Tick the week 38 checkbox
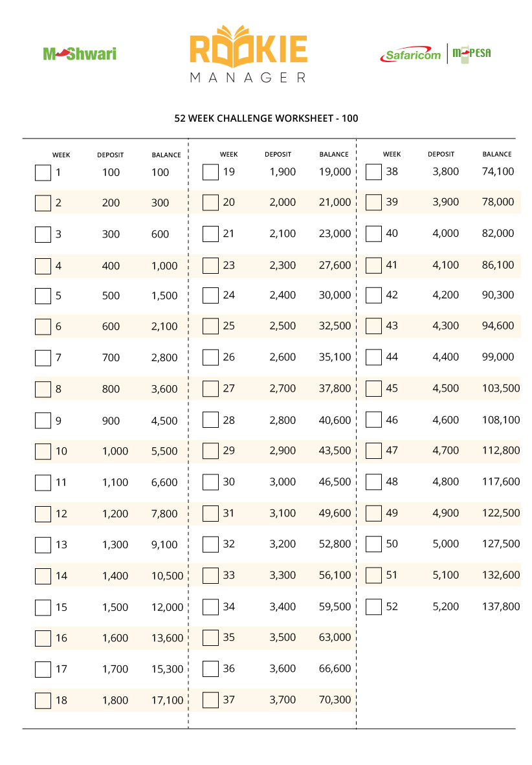Viewport: 532px width, 765px height. [373, 172]
